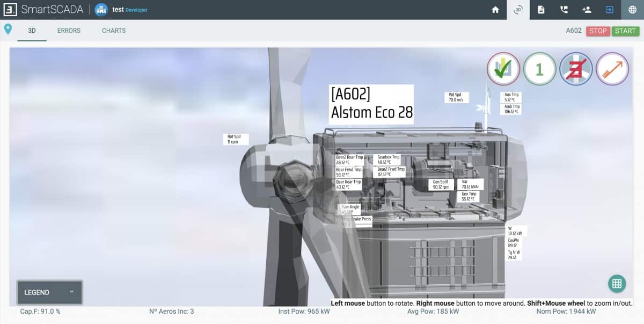The height and width of the screenshot is (324, 644).
Task: Click the map location pin icon
Action: (x=8, y=30)
